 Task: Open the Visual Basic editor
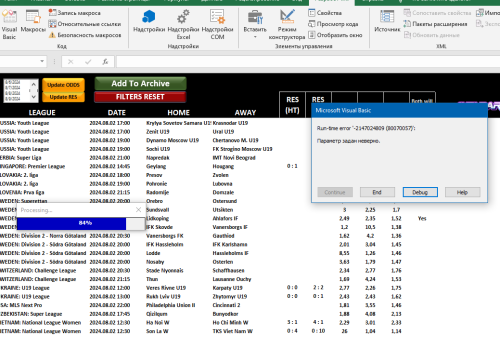(9, 25)
